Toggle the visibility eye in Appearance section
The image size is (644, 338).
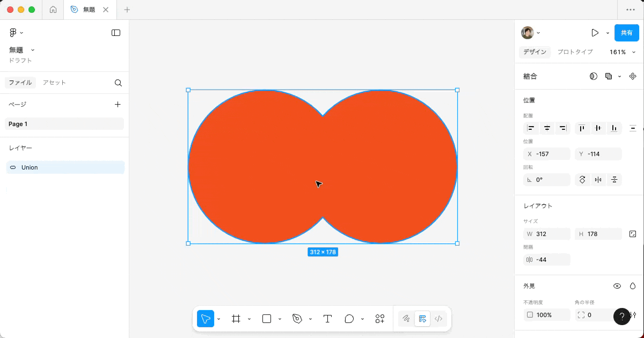pos(617,286)
